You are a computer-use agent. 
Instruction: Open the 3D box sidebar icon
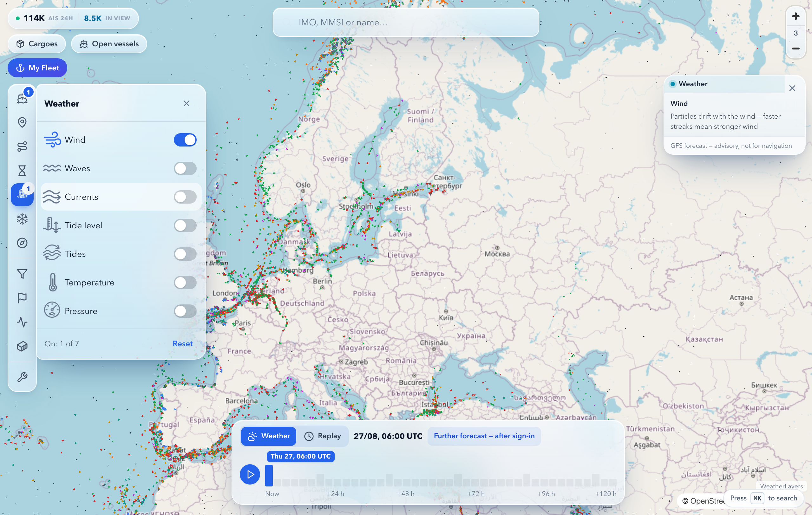[22, 346]
